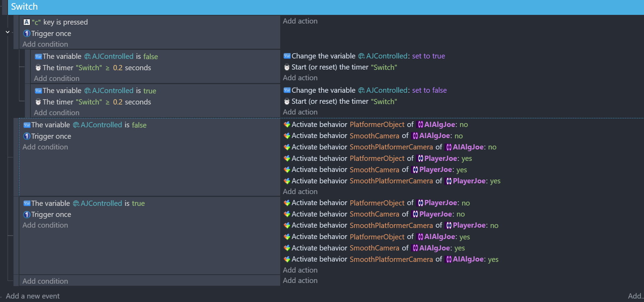Click the keyboard icon beside "c" key is pressed
644x302 pixels.
click(x=27, y=22)
